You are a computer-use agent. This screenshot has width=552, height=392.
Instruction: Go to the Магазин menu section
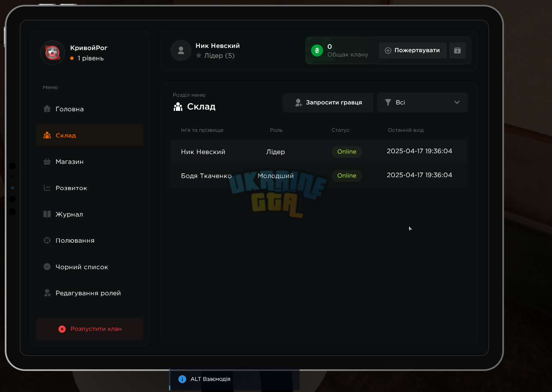click(90, 162)
